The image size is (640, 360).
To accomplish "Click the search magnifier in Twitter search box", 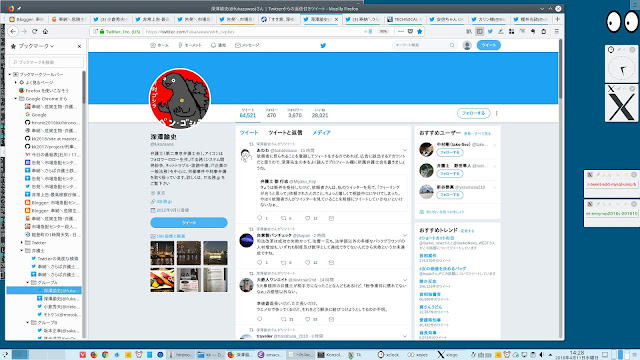I will [452, 45].
